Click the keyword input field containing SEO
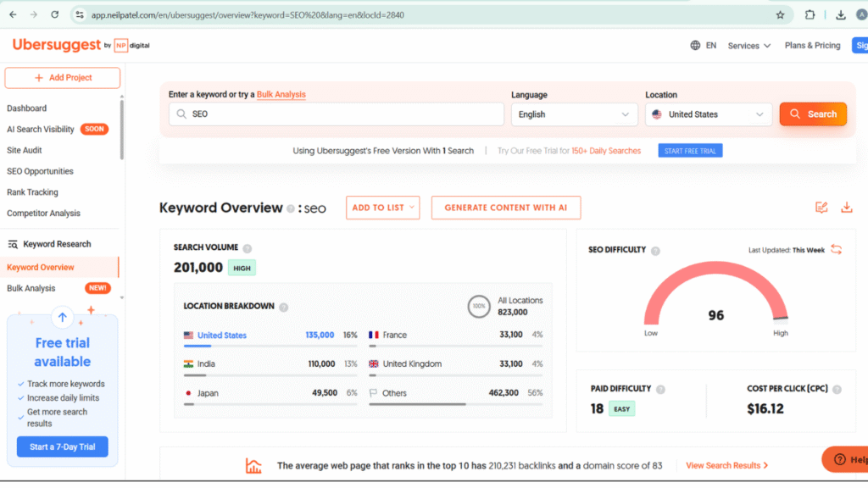The width and height of the screenshot is (868, 488). pyautogui.click(x=339, y=114)
